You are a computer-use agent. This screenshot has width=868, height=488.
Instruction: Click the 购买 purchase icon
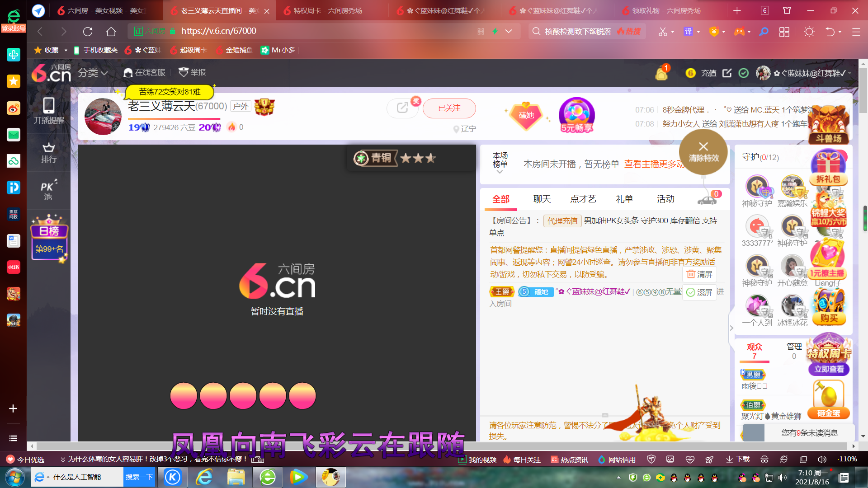[x=829, y=307]
